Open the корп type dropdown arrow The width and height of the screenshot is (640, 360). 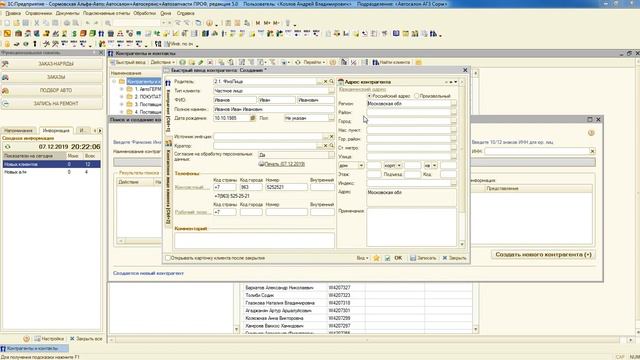[399, 166]
